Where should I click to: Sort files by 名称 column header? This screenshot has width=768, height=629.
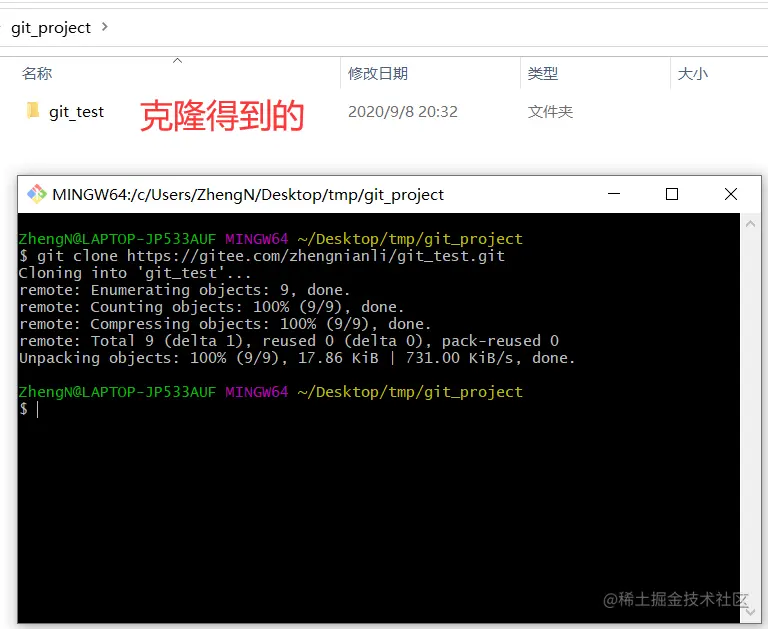click(x=37, y=73)
